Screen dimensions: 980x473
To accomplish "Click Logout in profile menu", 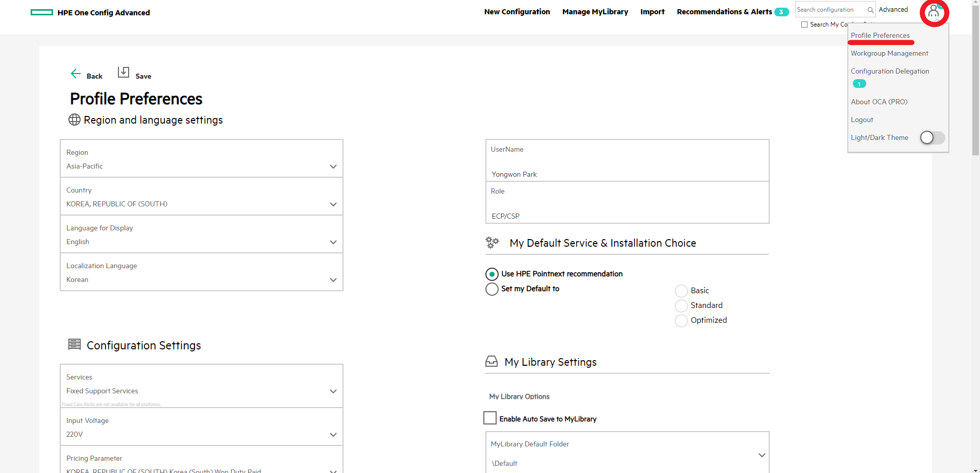I will coord(862,120).
